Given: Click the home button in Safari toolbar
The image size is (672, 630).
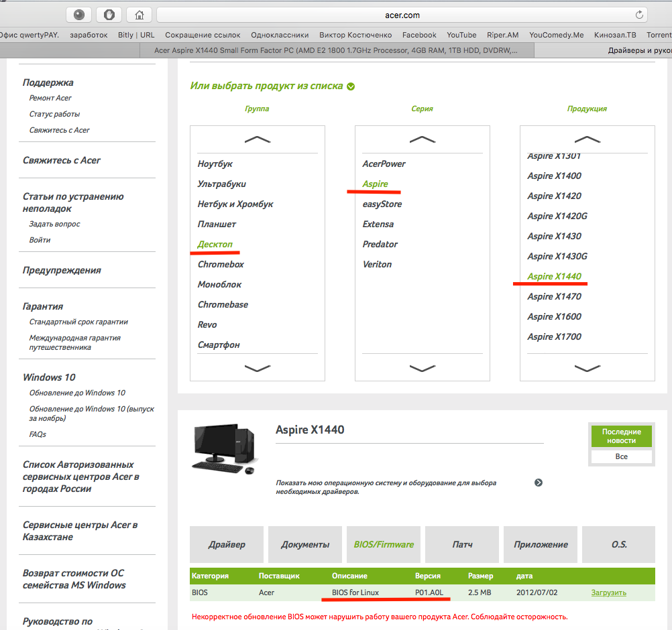Looking at the screenshot, I should pos(139,14).
